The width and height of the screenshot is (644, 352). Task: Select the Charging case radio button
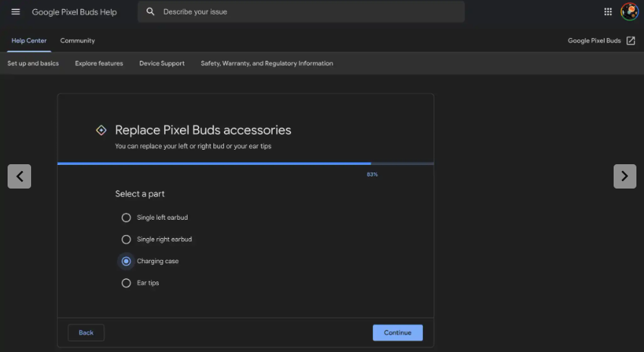coord(126,261)
